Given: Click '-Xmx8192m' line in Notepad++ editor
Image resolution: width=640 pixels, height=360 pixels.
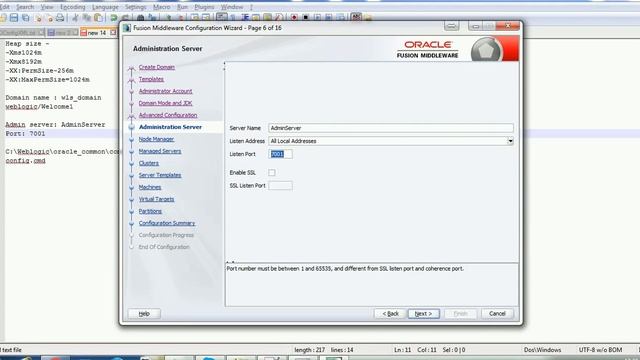Looking at the screenshot, I should 24,62.
